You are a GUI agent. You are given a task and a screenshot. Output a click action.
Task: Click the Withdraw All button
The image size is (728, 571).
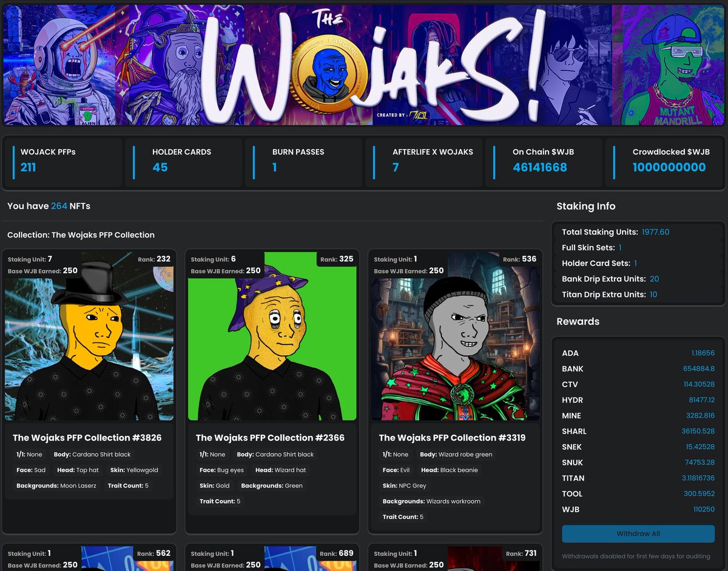638,534
